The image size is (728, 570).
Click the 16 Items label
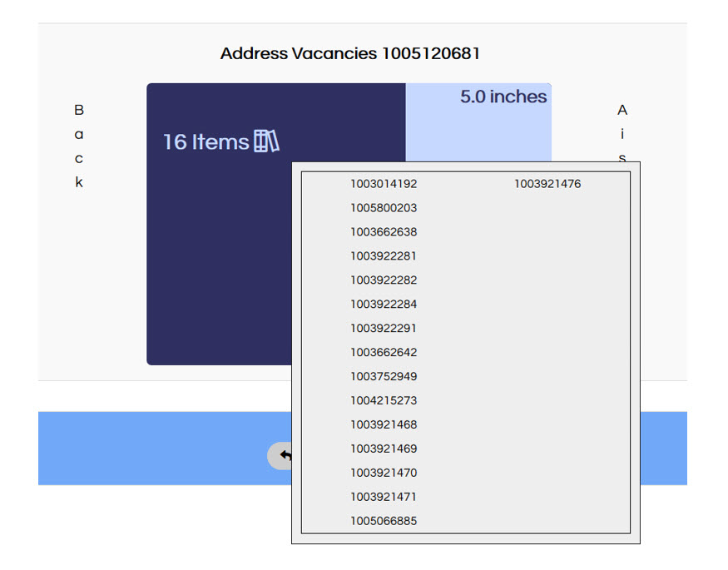206,142
